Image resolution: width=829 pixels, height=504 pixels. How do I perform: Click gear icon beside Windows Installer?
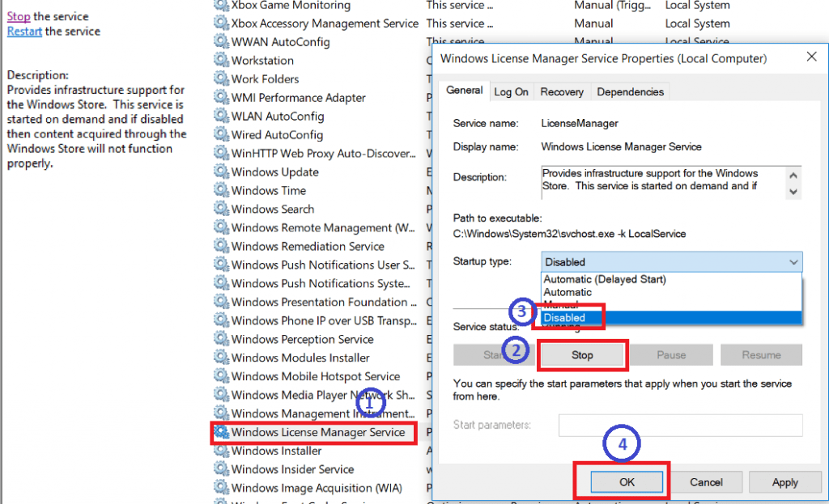[x=221, y=450]
